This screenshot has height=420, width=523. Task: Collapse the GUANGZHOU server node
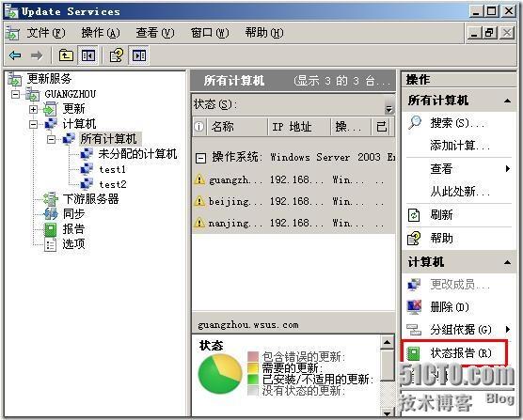[x=15, y=94]
